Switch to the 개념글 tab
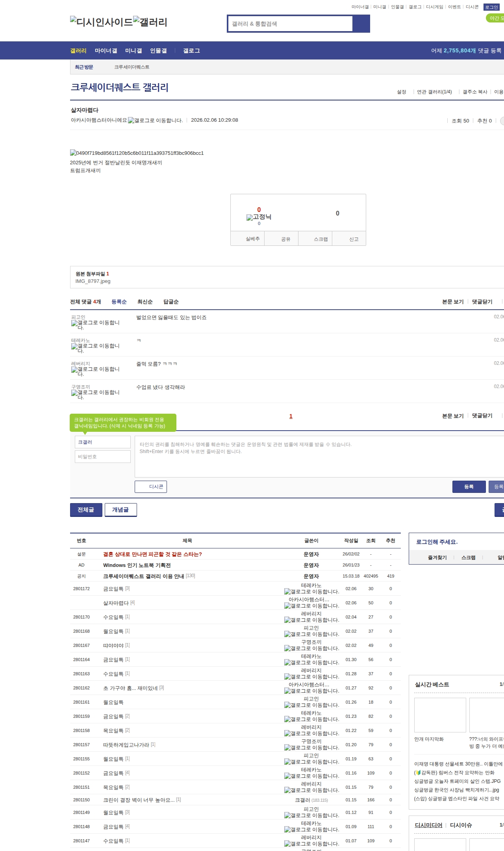 120,510
